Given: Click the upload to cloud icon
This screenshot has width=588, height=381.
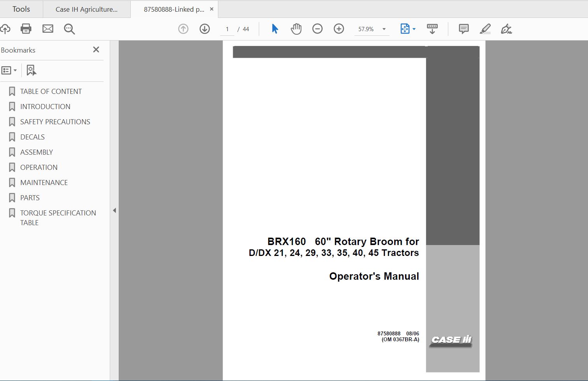Looking at the screenshot, I should pyautogui.click(x=5, y=29).
